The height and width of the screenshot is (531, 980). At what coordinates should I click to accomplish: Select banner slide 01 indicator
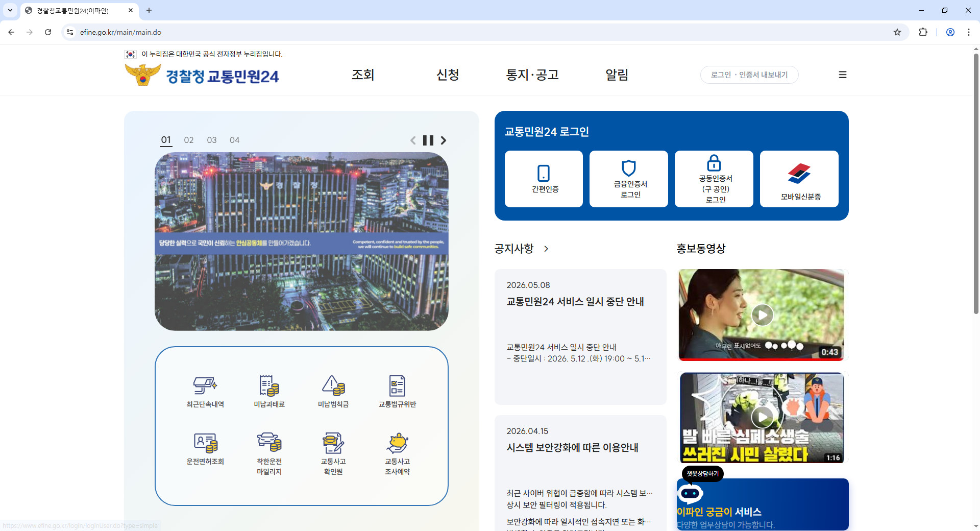(166, 140)
